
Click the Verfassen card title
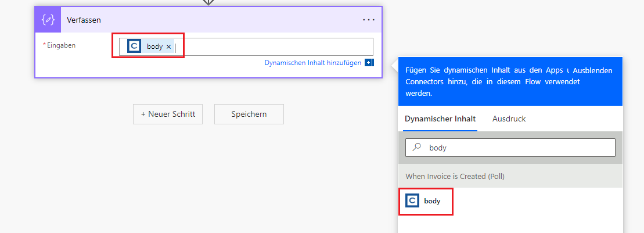(x=84, y=20)
